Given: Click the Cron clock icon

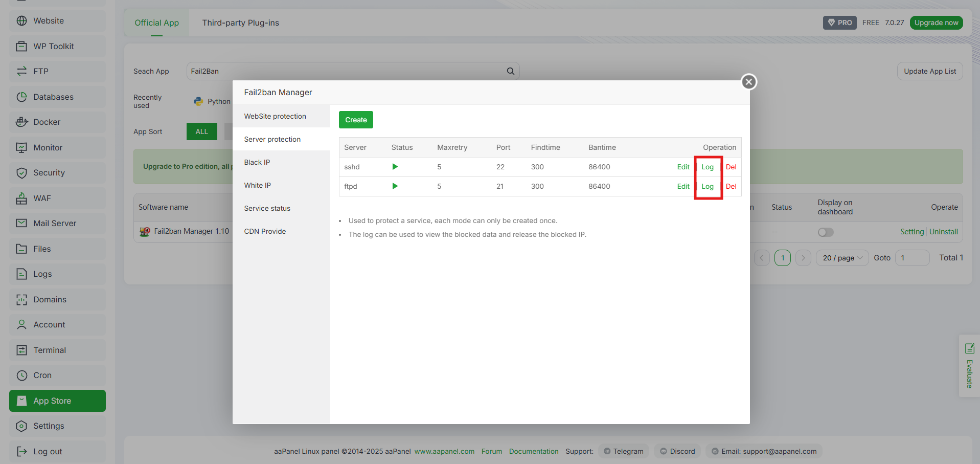Looking at the screenshot, I should pos(21,375).
